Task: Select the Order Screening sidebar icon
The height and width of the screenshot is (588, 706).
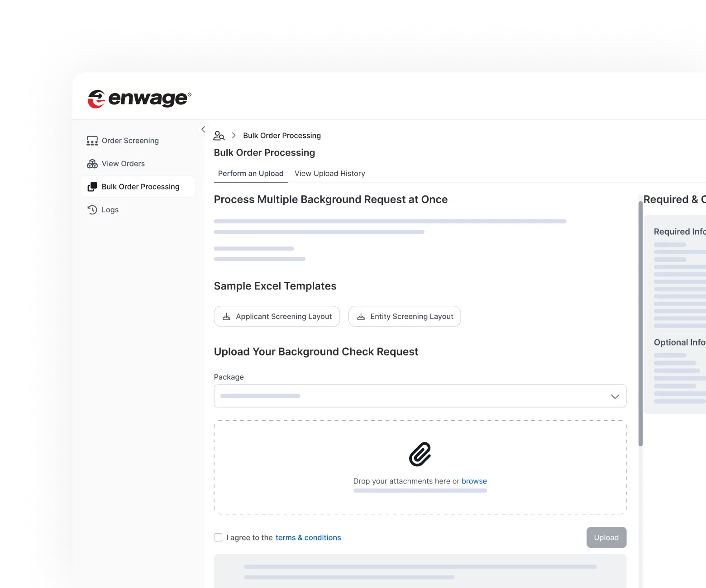Action: (x=92, y=140)
